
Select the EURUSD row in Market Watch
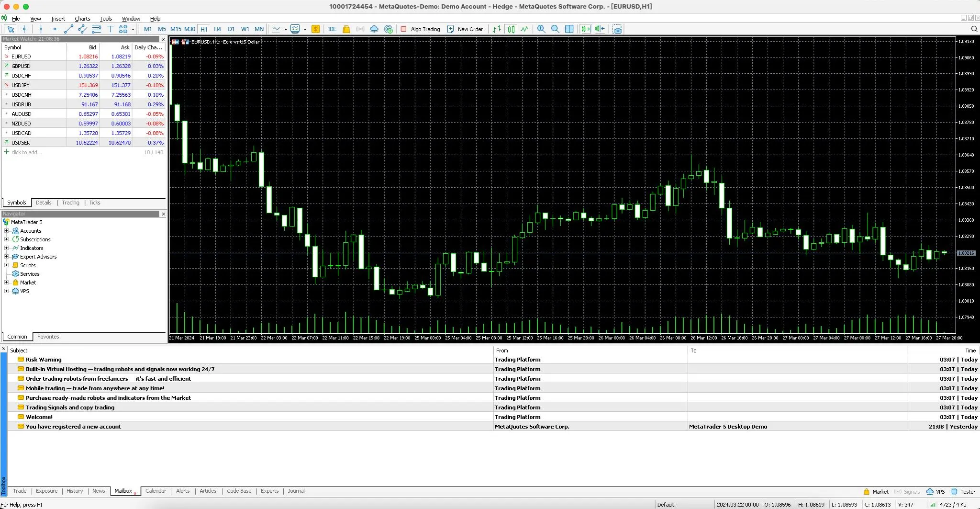click(x=84, y=57)
